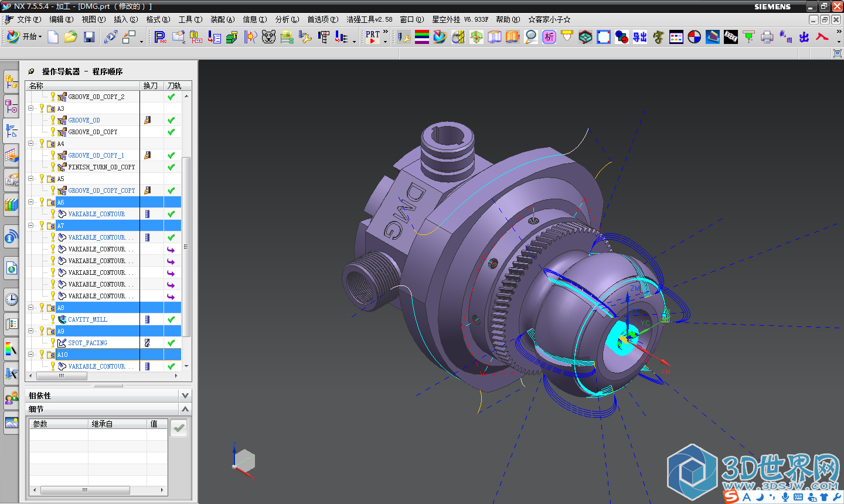Open the books Library sidebar tab

coord(11,205)
